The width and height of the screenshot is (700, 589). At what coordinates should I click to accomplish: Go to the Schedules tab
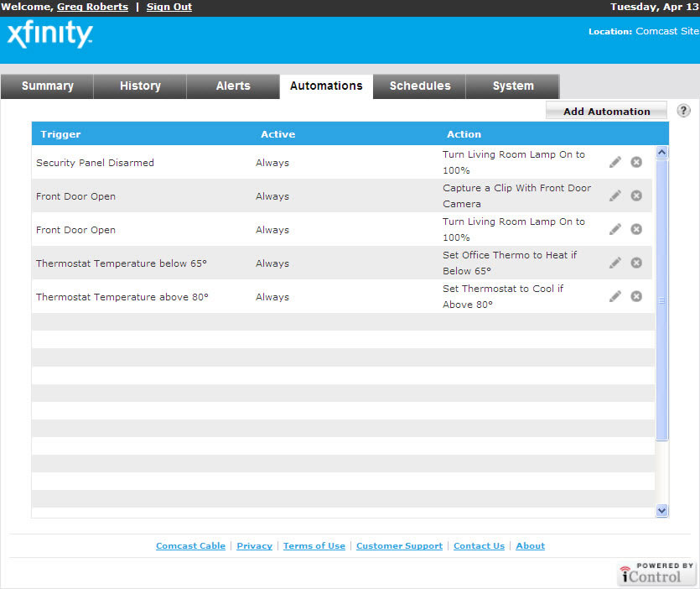pos(420,86)
